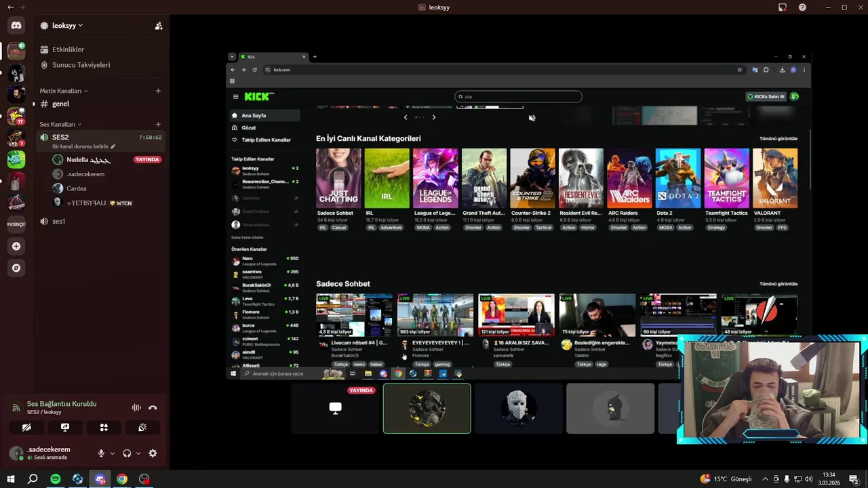Click the YAYINDA badge next to Nudella
Screen dimensions: 868x488
coord(147,160)
